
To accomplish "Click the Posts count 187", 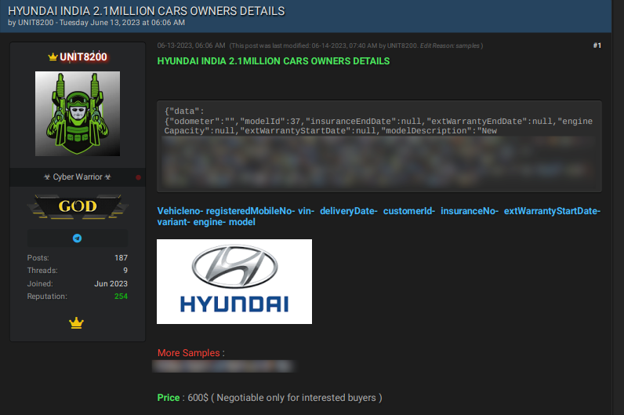I will pyautogui.click(x=121, y=258).
